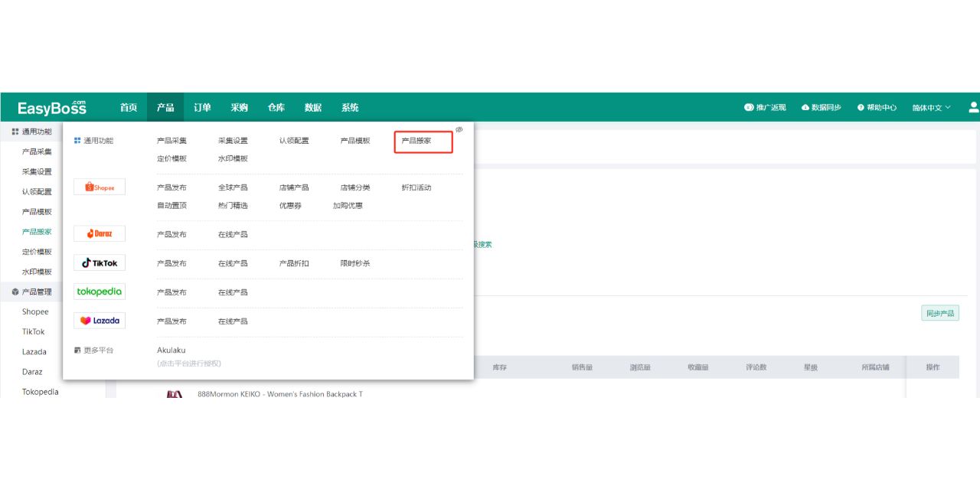
Task: Select 认领配置 in the dropdown menu
Action: coord(294,141)
